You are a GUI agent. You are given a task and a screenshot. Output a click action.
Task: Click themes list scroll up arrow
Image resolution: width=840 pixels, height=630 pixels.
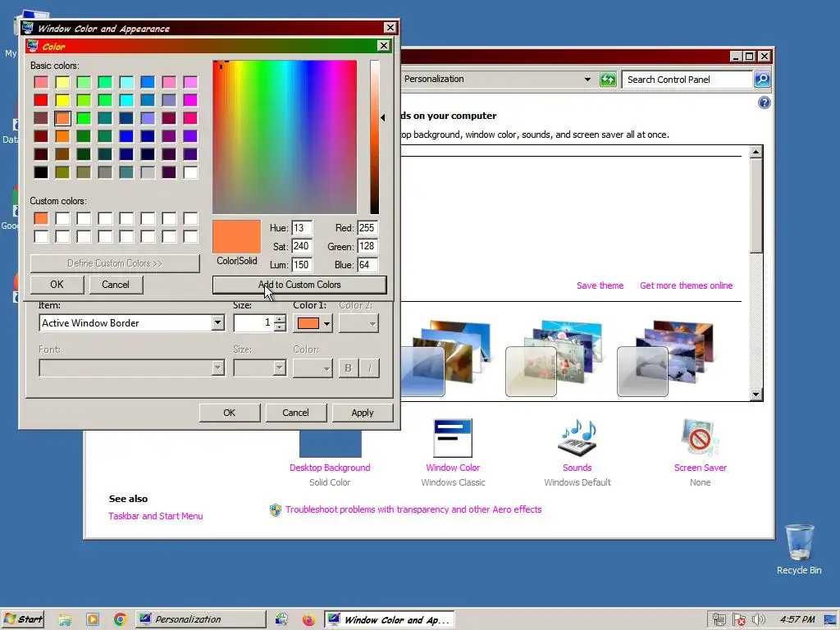tap(756, 152)
